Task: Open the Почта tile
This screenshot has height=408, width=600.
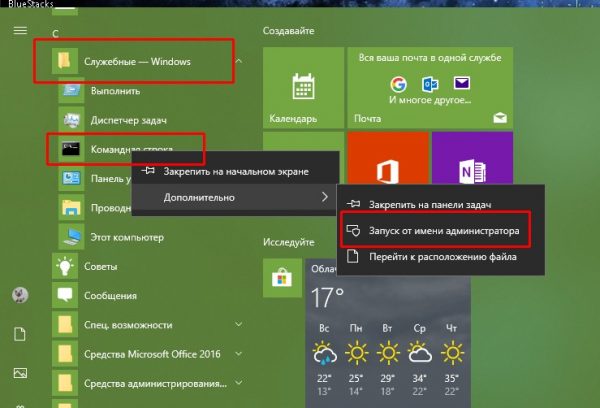Action: 430,88
